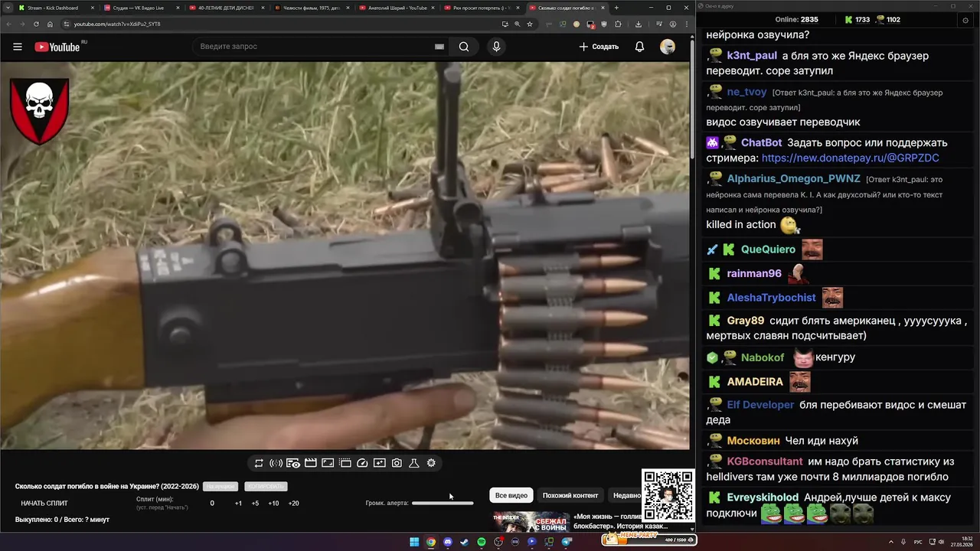Open Spotify from the taskbar
This screenshot has width=980, height=551.
(x=482, y=542)
